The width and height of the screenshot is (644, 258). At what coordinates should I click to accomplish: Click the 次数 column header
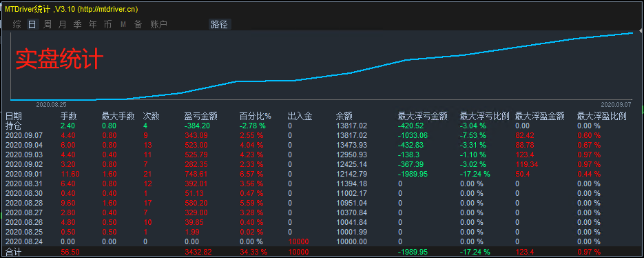(x=151, y=117)
